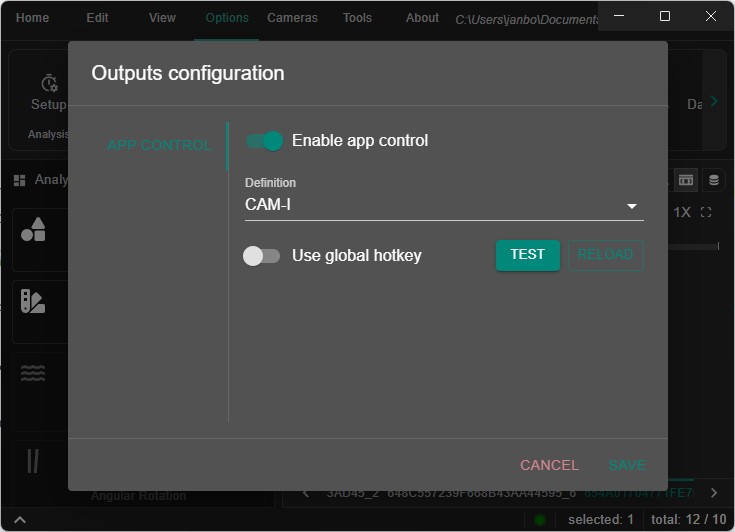This screenshot has width=735, height=532.
Task: Go to previous tab with left chevron
Action: pyautogui.click(x=306, y=493)
